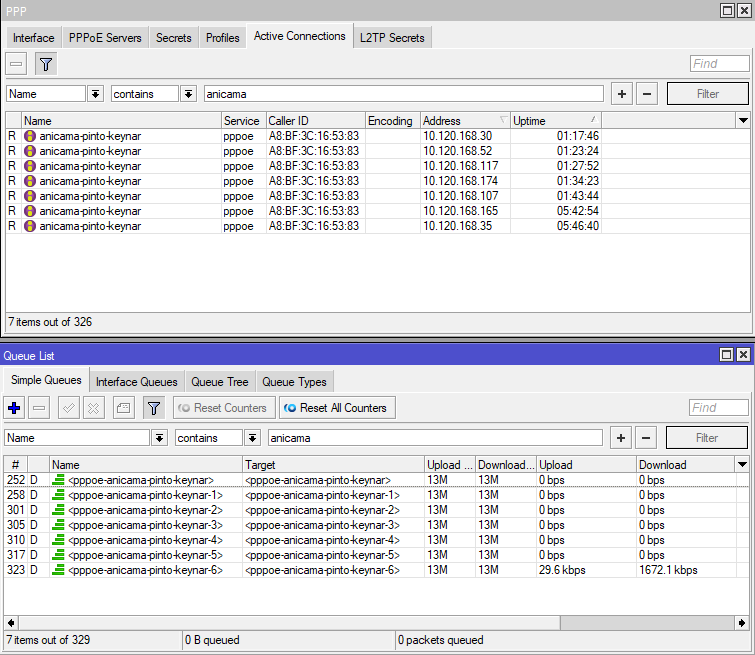Viewport: 755px width, 655px height.
Task: Click queue icon of pppoe-anicama-pinto-keynar-3
Action: 58,524
